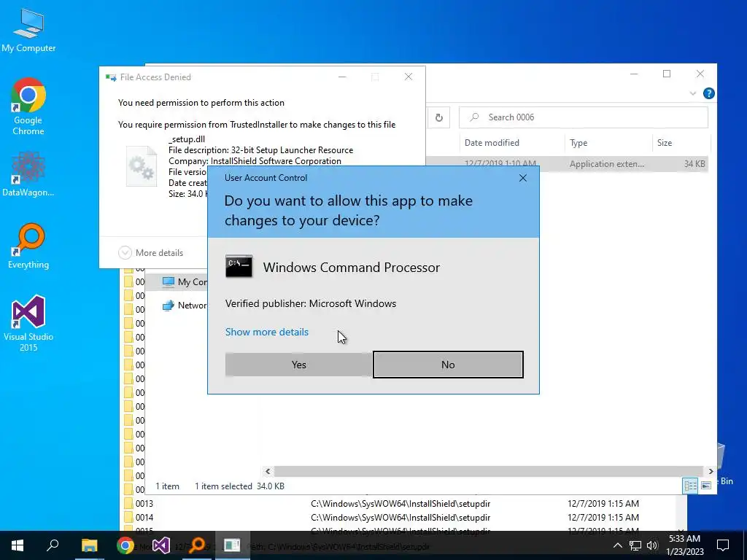Click the network tray icon
Image resolution: width=747 pixels, height=560 pixels.
[635, 545]
